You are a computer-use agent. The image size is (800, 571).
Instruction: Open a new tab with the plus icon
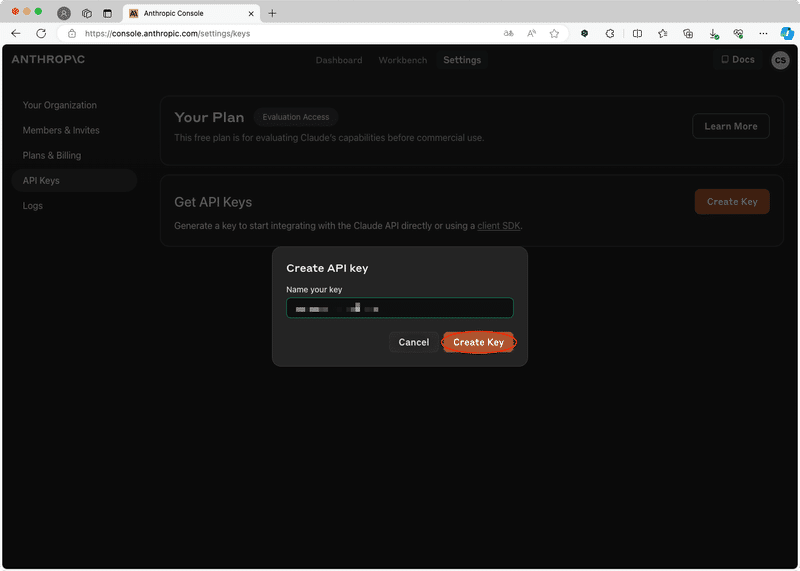[x=272, y=13]
